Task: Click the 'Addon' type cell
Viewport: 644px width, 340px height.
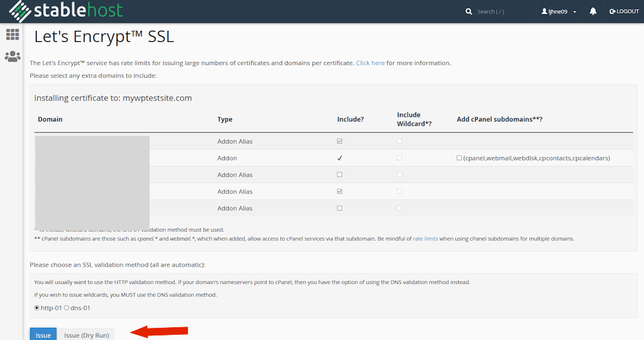Action: pos(227,158)
